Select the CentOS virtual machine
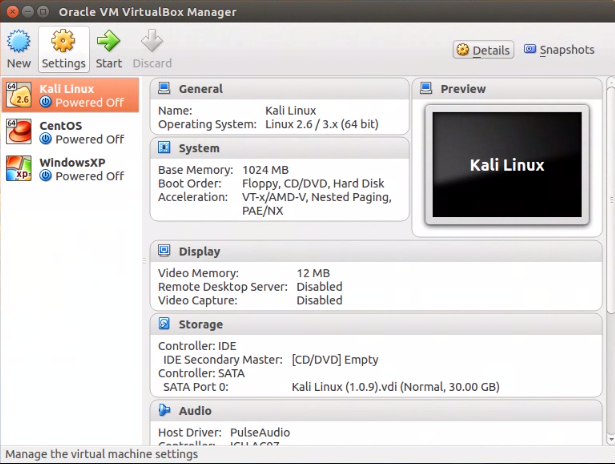This screenshot has height=464, width=615. click(71, 132)
